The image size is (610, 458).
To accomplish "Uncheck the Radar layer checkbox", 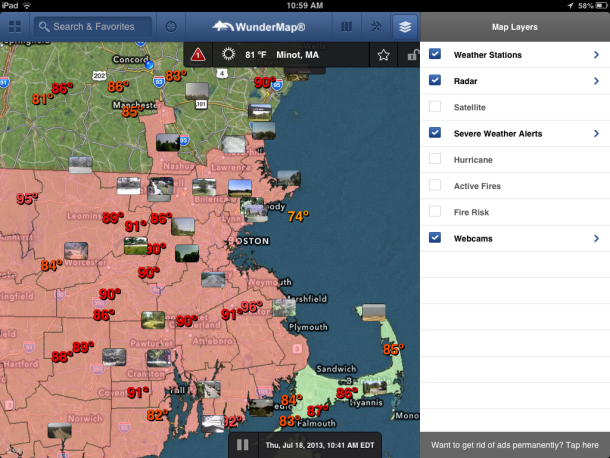I will coord(435,80).
